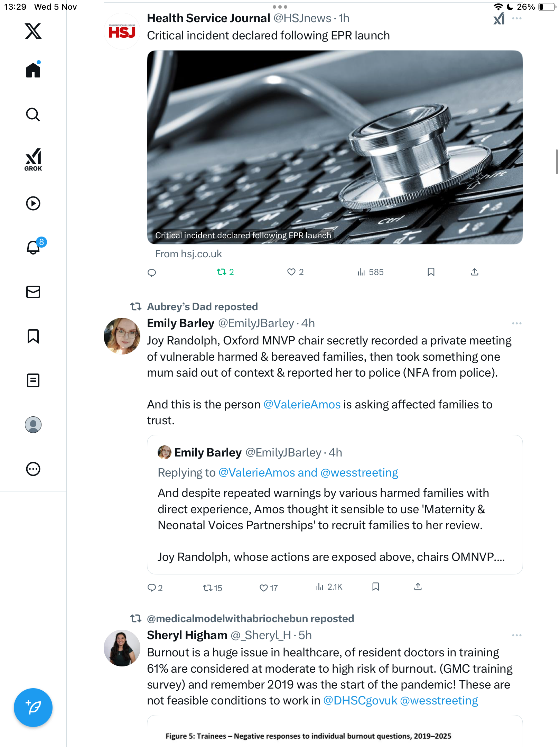Open the Lists icon in sidebar
Image resolution: width=560 pixels, height=747 pixels.
click(x=33, y=380)
